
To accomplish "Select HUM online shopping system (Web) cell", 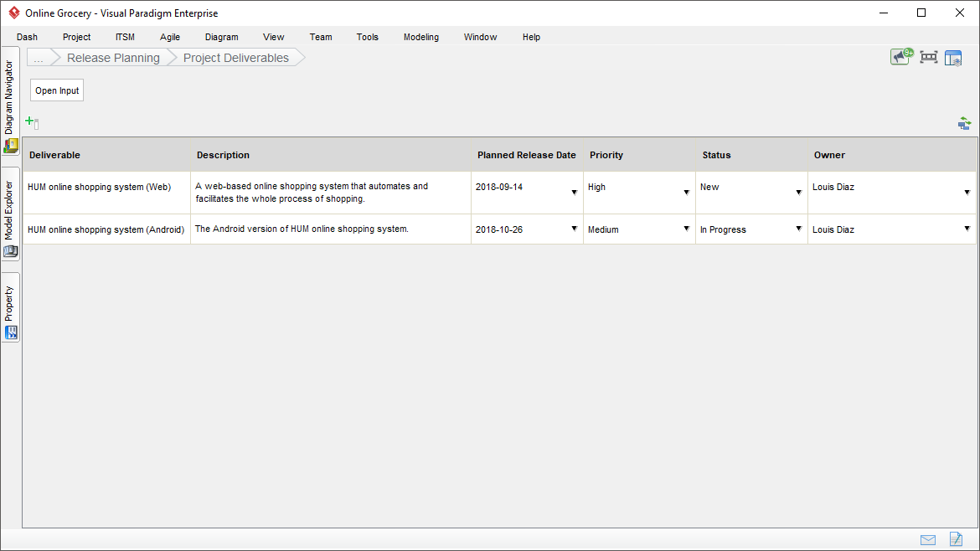I will pyautogui.click(x=106, y=193).
